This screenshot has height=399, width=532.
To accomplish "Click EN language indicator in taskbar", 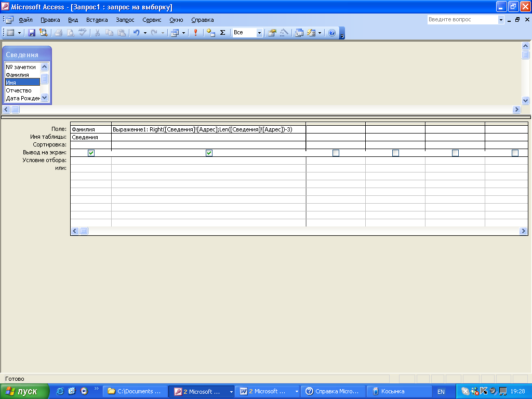I will 441,392.
